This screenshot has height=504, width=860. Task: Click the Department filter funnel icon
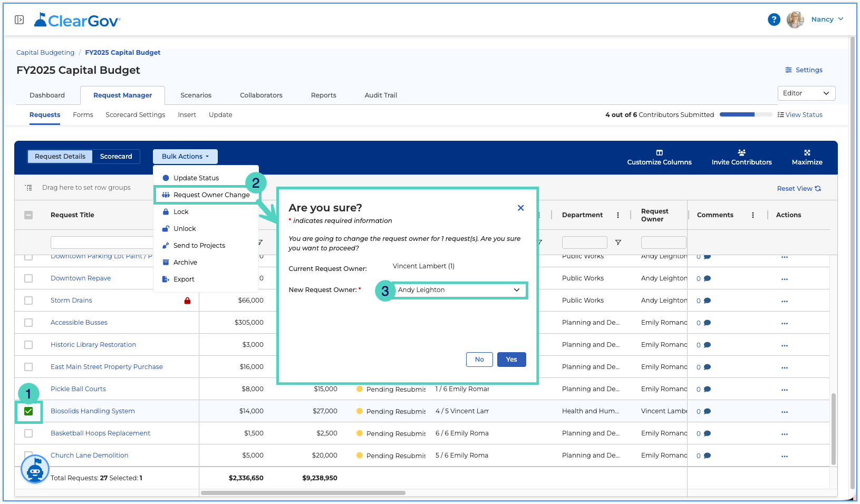(618, 243)
